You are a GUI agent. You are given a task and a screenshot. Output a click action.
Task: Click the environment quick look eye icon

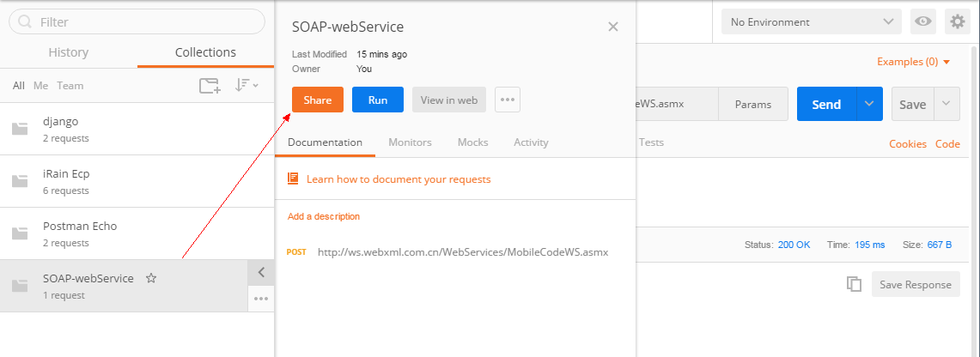coord(922,21)
